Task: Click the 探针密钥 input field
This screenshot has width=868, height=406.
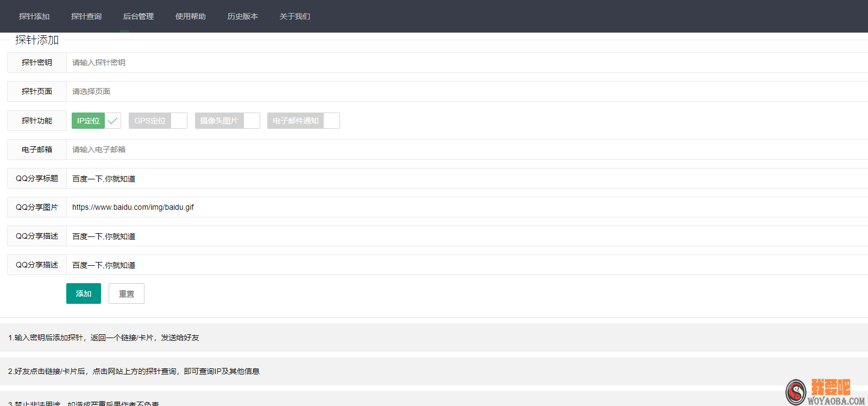Action: coord(466,63)
